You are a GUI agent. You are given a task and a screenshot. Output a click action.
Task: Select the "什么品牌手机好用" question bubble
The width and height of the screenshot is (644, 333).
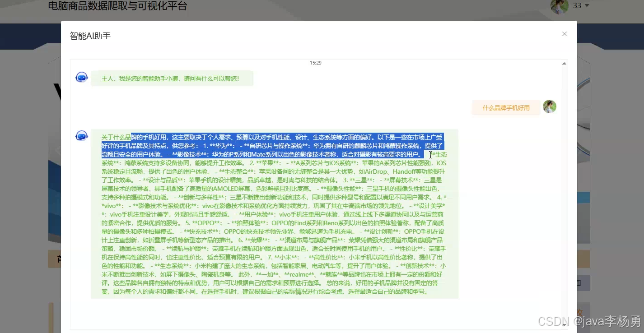coord(505,107)
